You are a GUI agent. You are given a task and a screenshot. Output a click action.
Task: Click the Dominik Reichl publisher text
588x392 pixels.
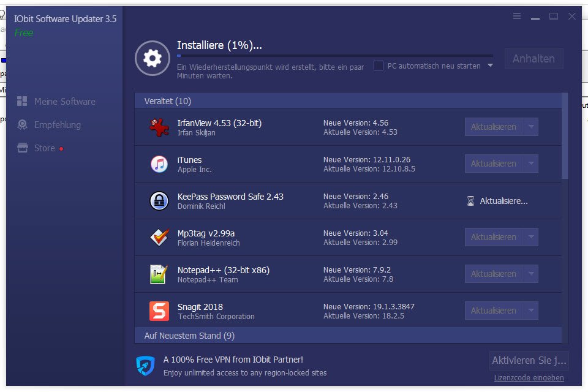coord(202,206)
